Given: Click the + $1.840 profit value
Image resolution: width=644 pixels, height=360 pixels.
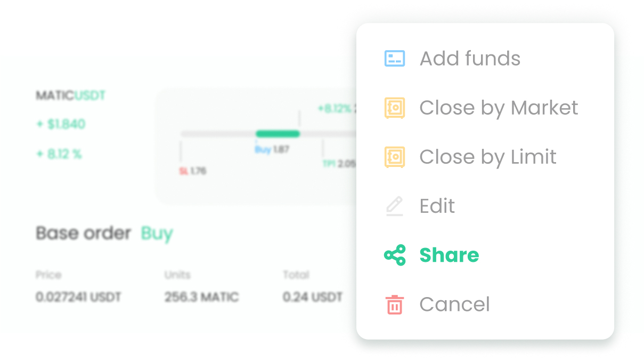Looking at the screenshot, I should click(x=61, y=124).
